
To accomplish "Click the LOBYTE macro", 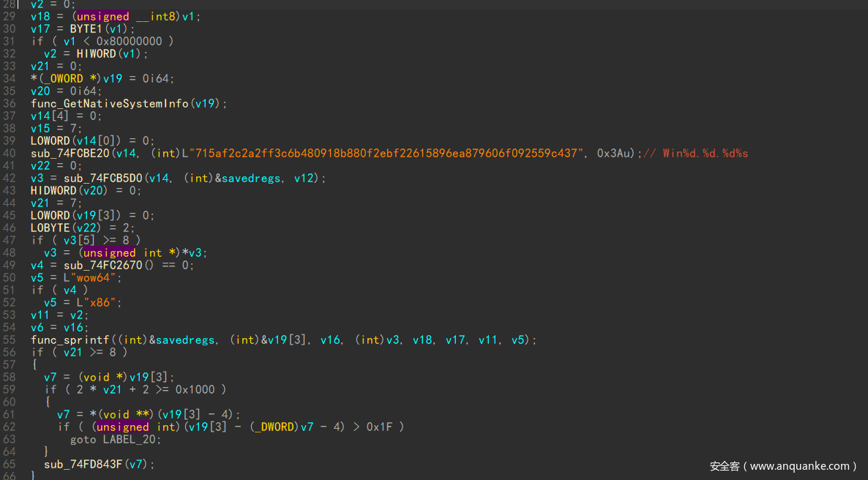I will click(x=50, y=228).
